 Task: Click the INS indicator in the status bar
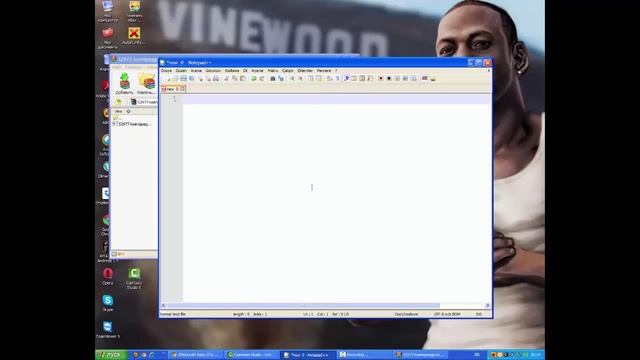(479, 314)
